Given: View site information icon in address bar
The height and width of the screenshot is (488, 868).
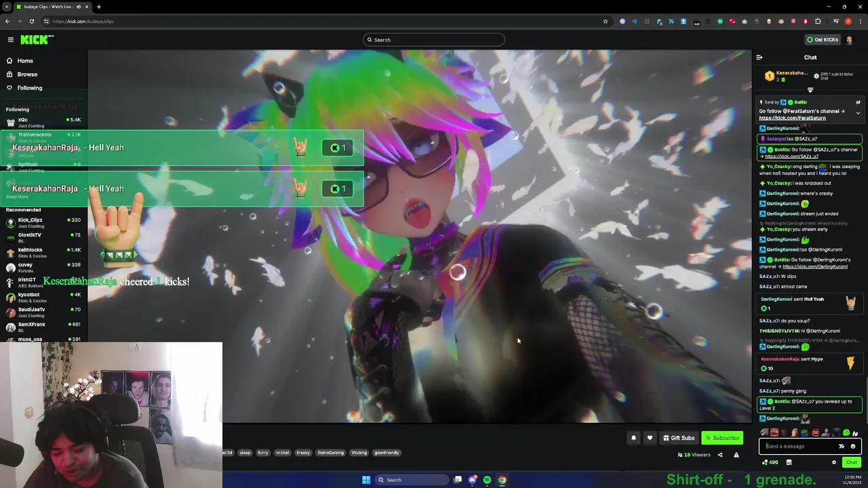Looking at the screenshot, I should click(46, 21).
